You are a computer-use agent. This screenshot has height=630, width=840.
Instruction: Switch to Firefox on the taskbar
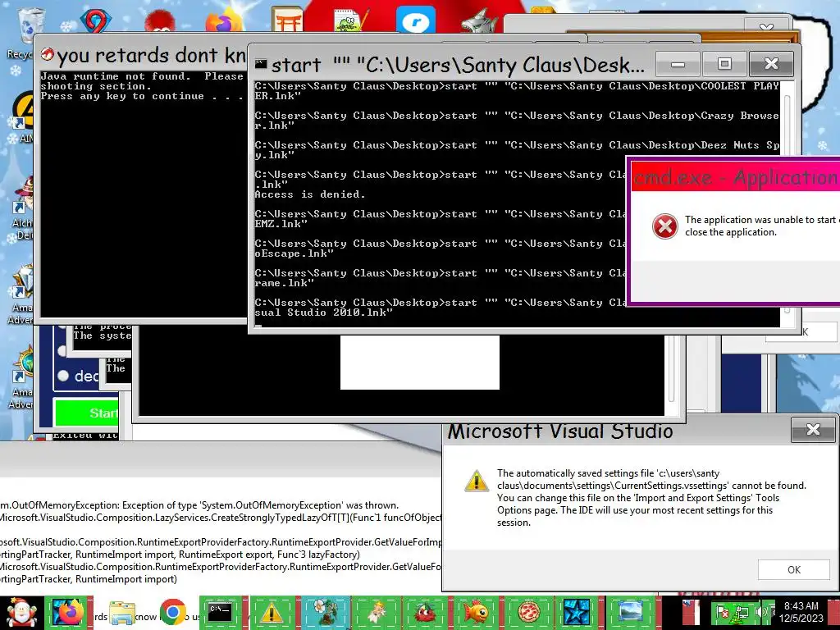click(x=69, y=613)
